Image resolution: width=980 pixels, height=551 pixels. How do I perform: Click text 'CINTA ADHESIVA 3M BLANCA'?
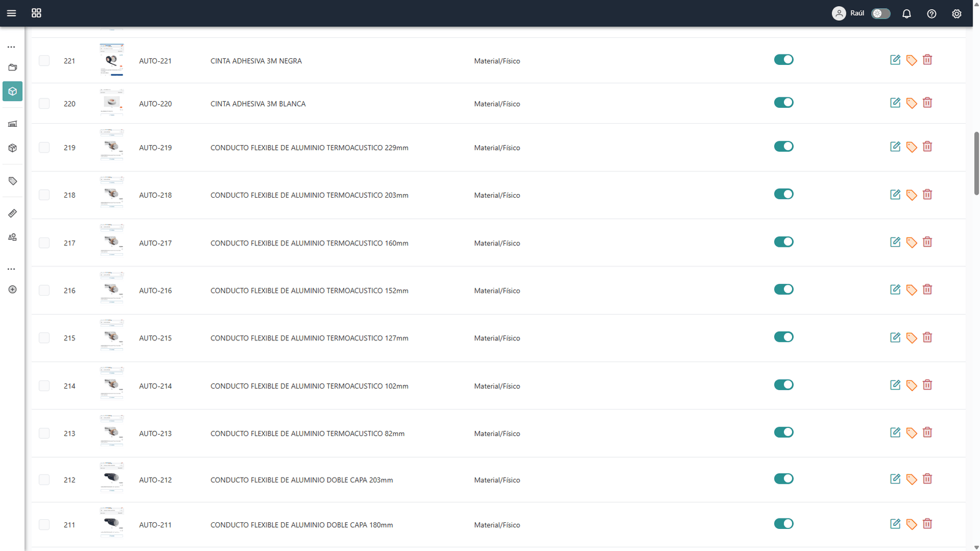[x=258, y=103]
